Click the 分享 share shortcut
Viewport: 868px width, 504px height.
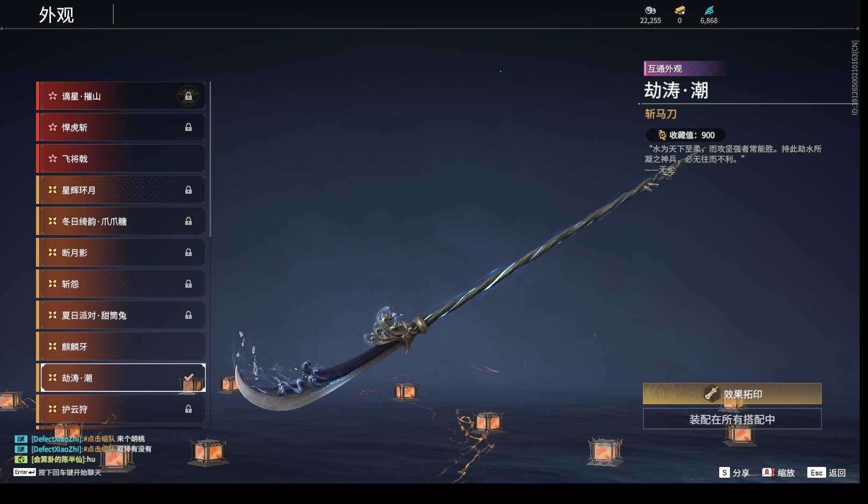(x=734, y=472)
